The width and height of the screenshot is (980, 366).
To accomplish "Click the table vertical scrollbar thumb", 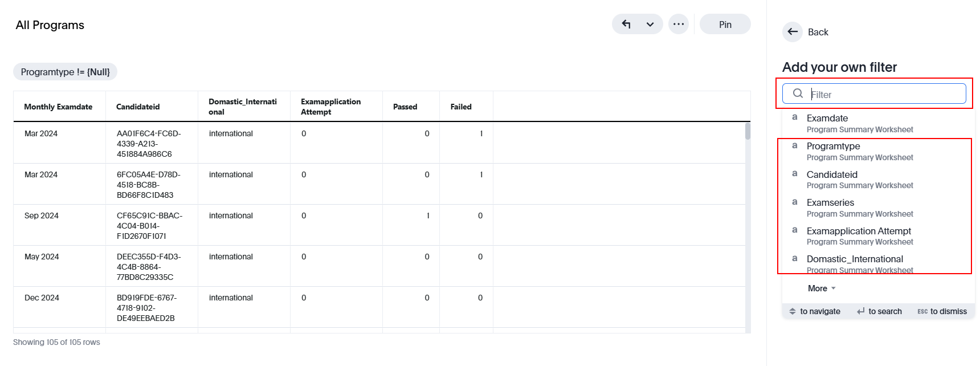I will [748, 131].
